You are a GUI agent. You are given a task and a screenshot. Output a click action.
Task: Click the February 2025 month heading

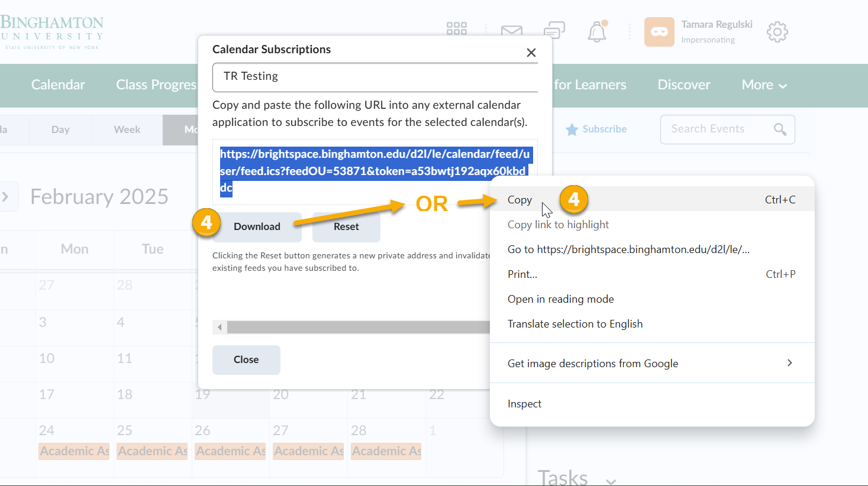coord(99,197)
